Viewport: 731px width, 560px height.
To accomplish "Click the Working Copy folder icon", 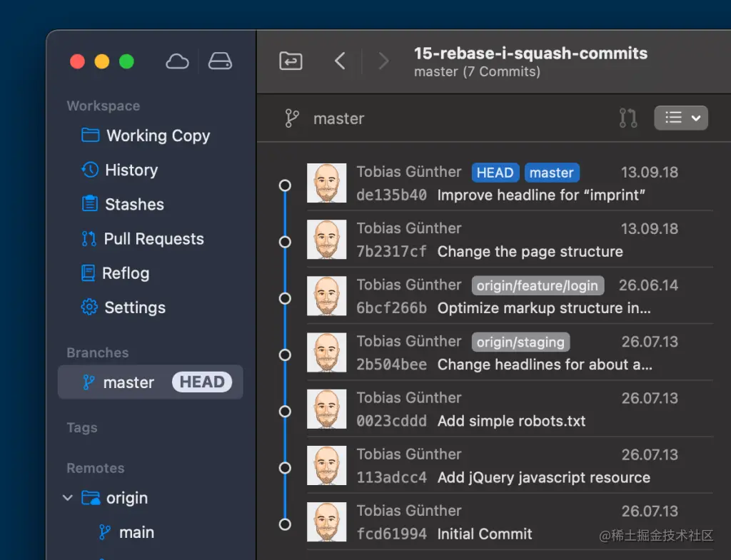I will tap(90, 135).
